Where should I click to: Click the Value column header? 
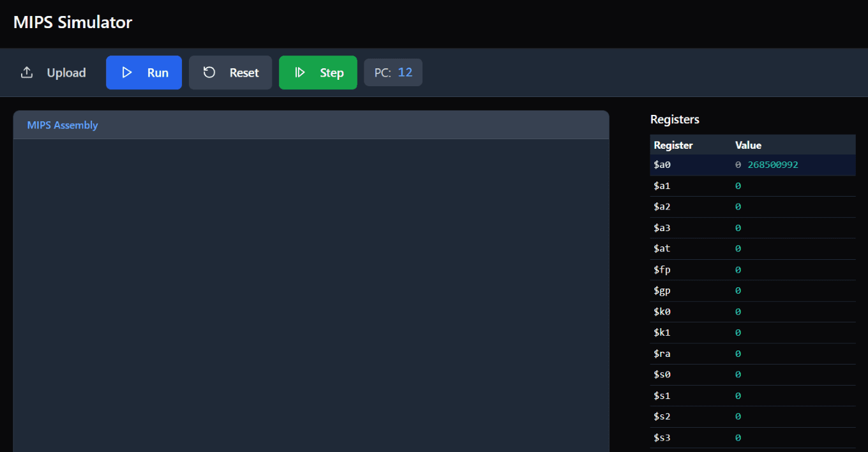pyautogui.click(x=748, y=146)
